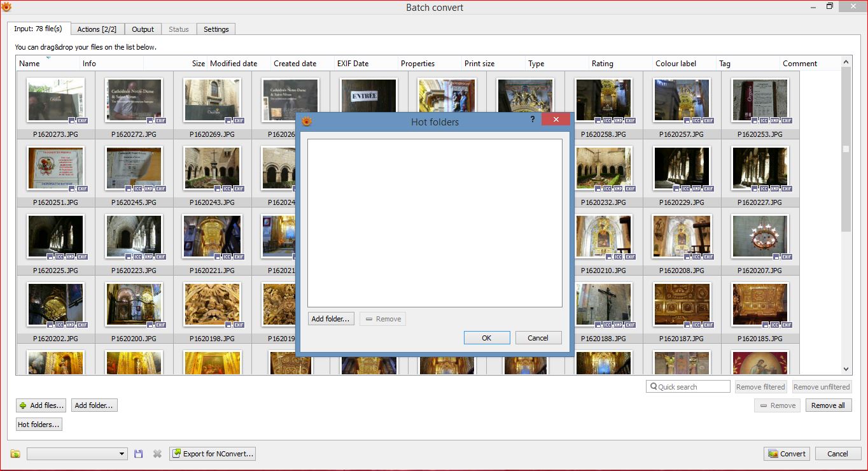868x471 pixels.
Task: Select the P1620245.JPG thumbnail
Action: click(134, 168)
